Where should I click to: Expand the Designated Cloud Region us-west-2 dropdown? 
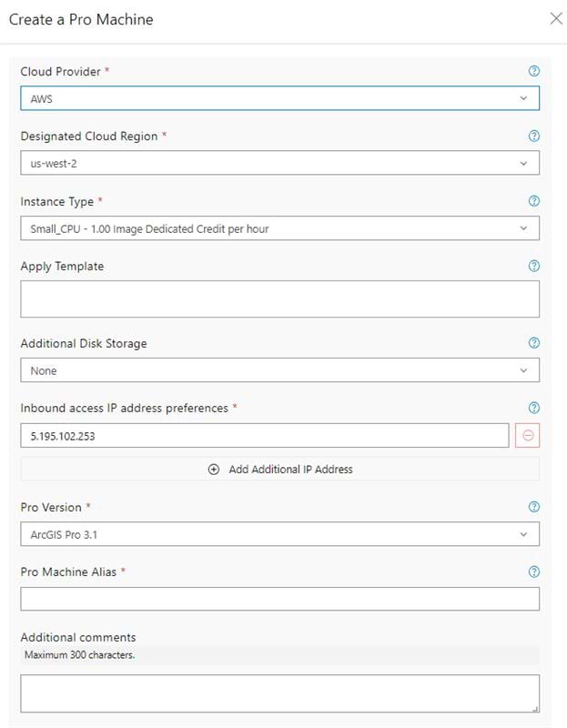point(279,163)
